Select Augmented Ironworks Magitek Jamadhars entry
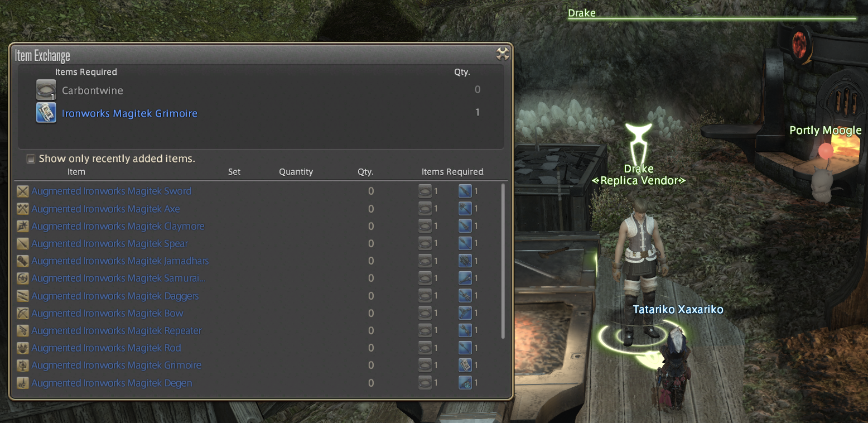Image resolution: width=868 pixels, height=423 pixels. (120, 261)
